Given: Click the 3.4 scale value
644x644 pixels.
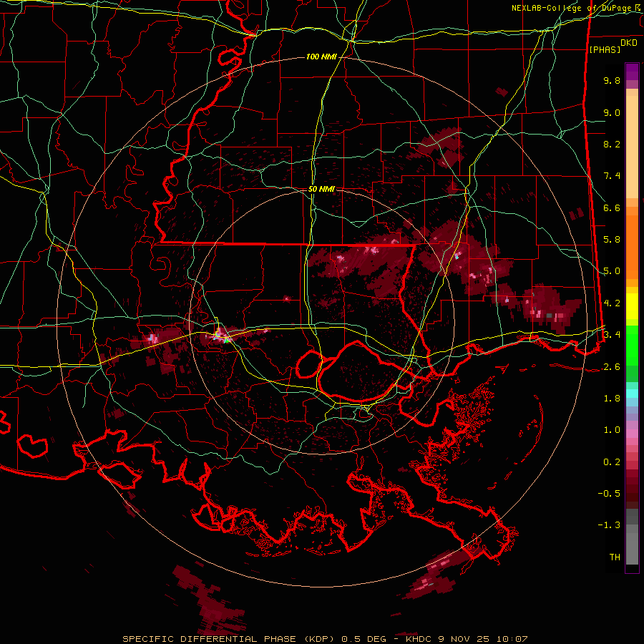Looking at the screenshot, I should coord(612,335).
